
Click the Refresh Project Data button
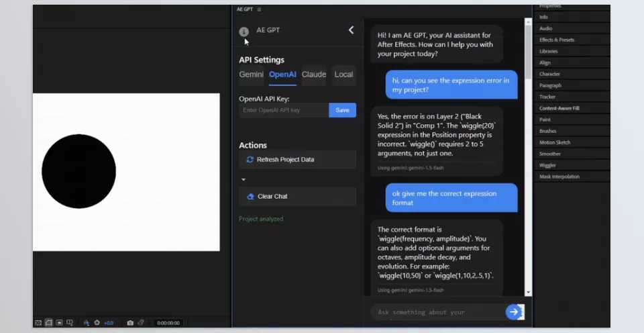[x=297, y=160]
